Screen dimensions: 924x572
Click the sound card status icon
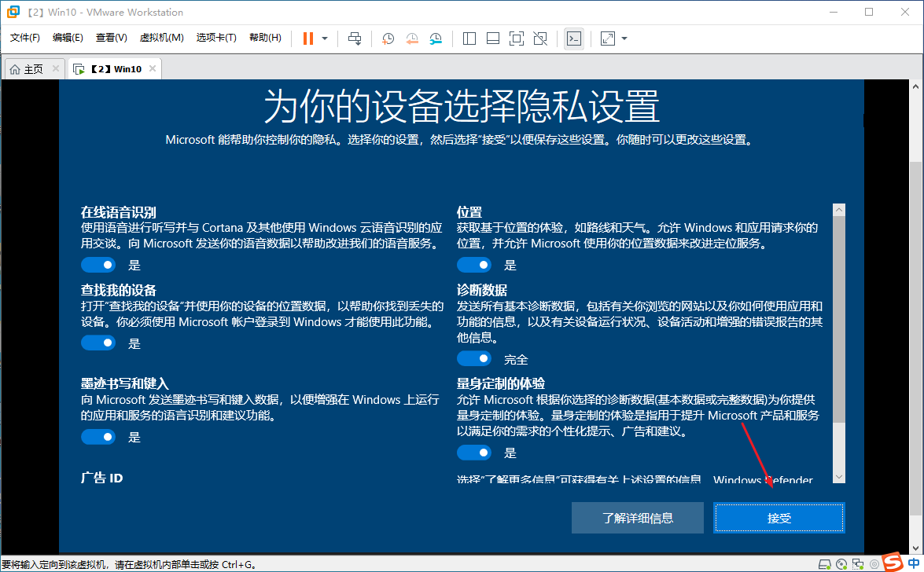[x=874, y=564]
